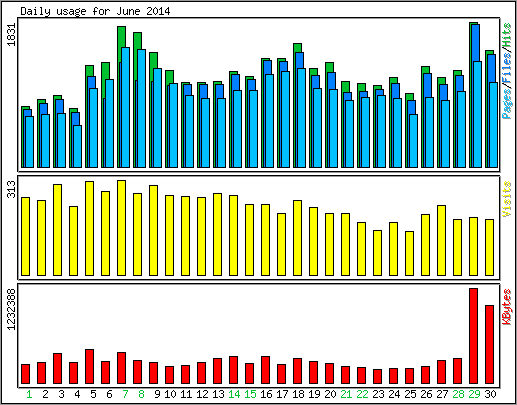Click the day 1 label on the axis
The height and width of the screenshot is (405, 517).
pos(29,395)
